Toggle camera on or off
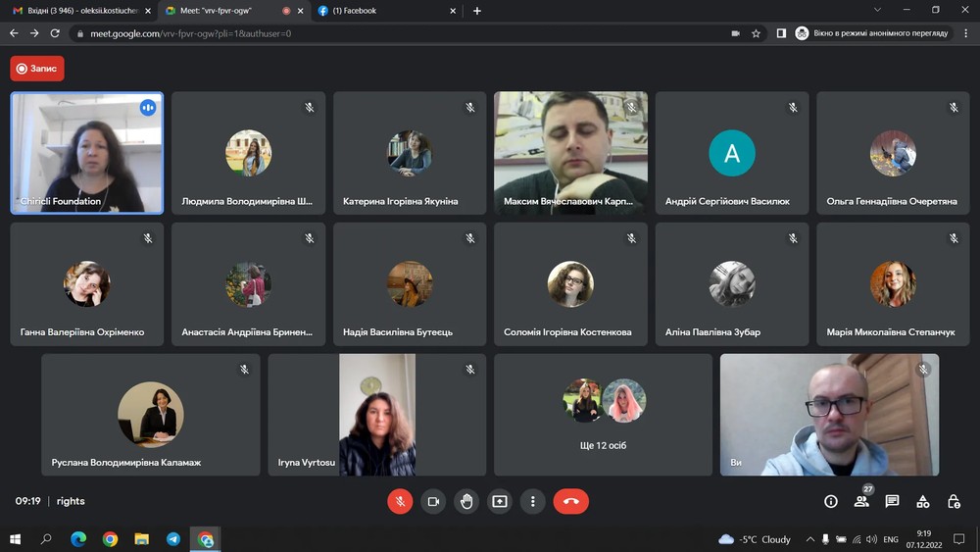Viewport: 980px width, 552px height. tap(433, 501)
